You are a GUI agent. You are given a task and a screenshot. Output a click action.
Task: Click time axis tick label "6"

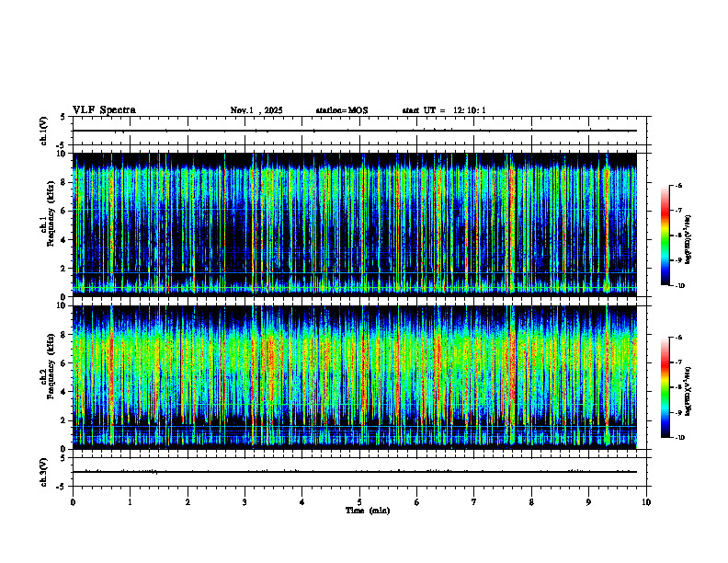pos(417,502)
